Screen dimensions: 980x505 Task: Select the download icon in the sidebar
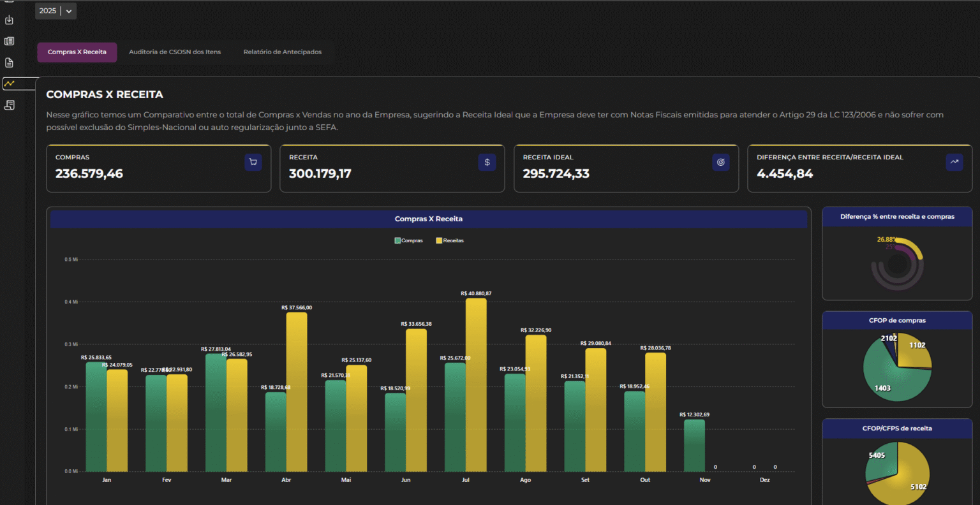(x=9, y=20)
